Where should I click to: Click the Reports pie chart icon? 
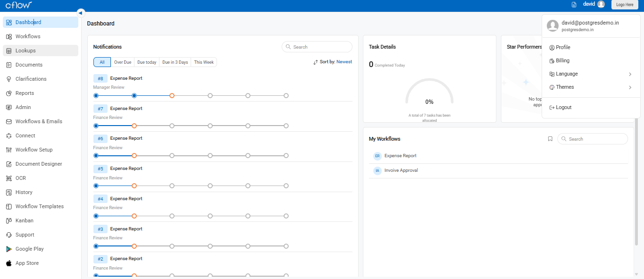[9, 93]
